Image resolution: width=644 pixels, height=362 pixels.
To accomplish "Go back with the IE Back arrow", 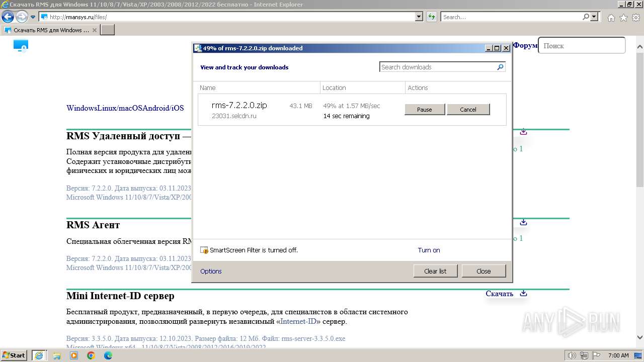I will click(x=8, y=17).
